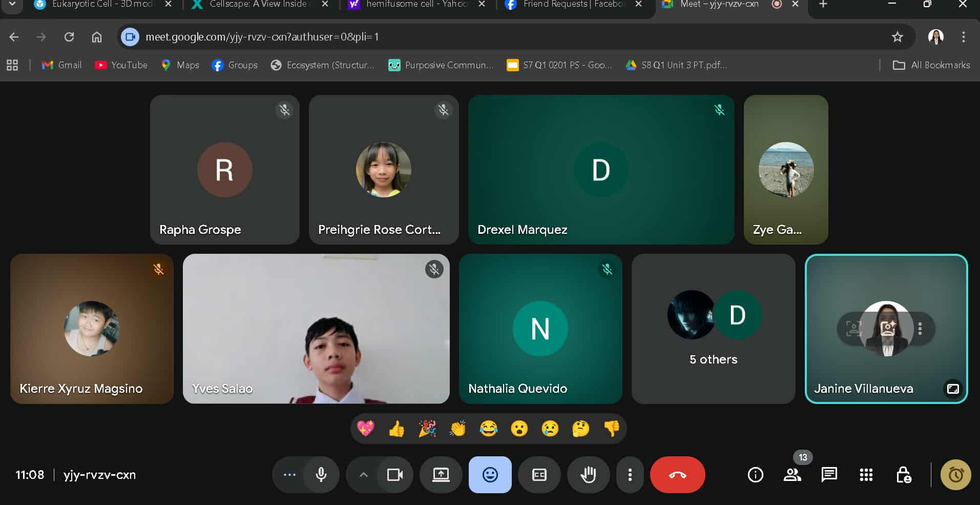Click the Present now screen share icon
The image size is (980, 505).
click(x=441, y=475)
